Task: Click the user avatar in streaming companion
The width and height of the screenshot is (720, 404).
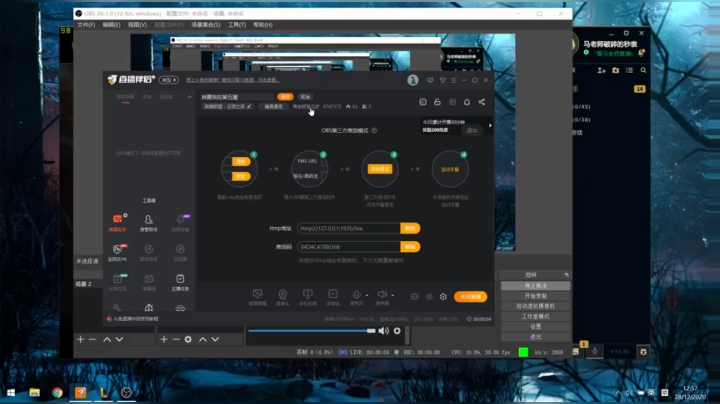Action: [413, 80]
